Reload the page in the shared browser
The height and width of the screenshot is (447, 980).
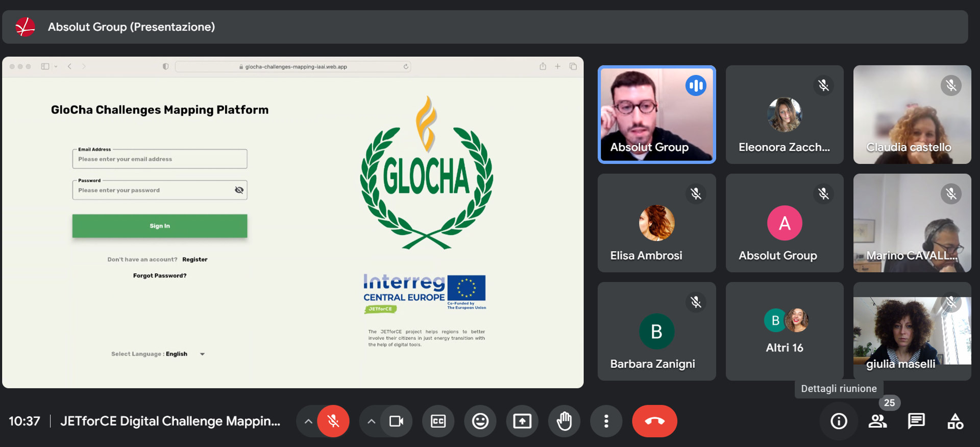click(x=406, y=66)
